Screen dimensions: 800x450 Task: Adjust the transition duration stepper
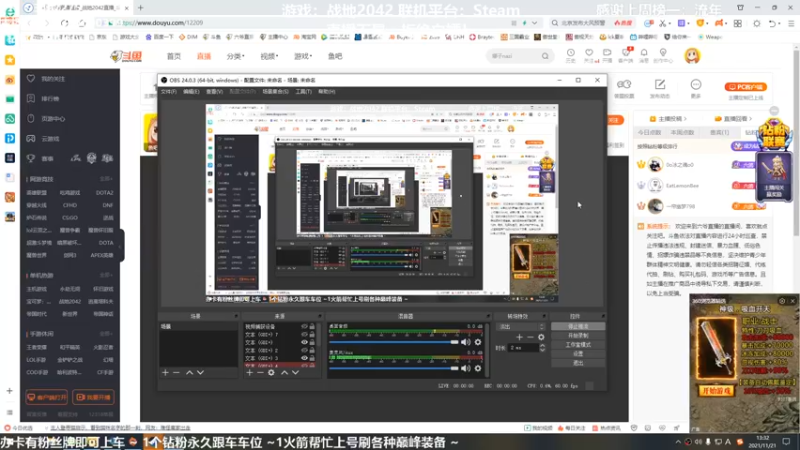pos(542,348)
